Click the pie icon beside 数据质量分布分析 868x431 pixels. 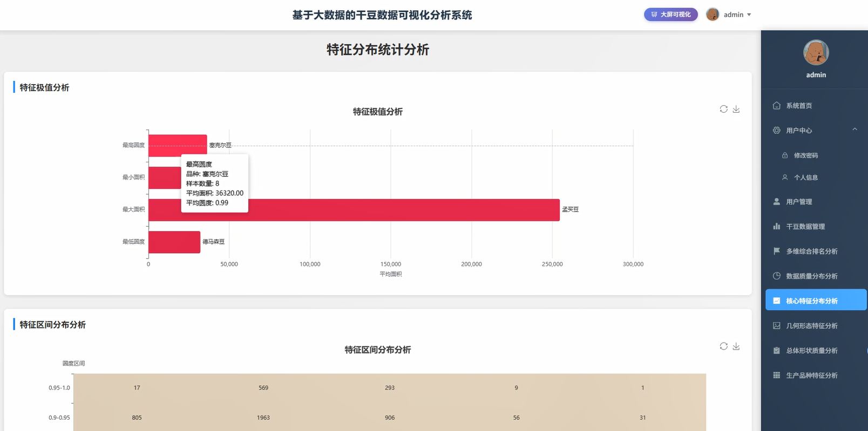pyautogui.click(x=776, y=276)
